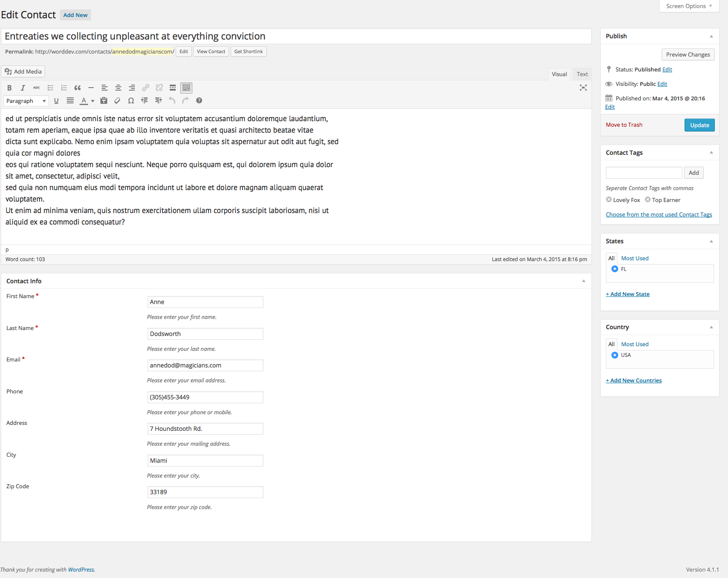Open the text color picker arrow

coord(93,101)
